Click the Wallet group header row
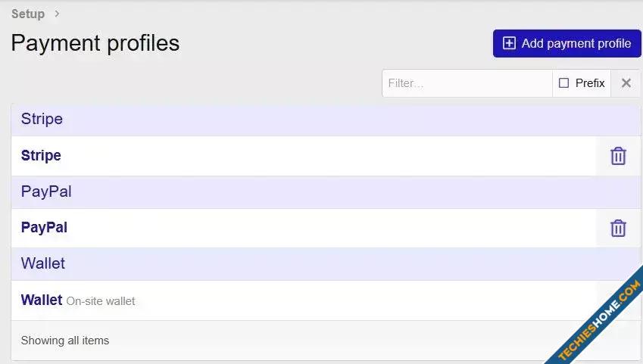The image size is (643, 364). (x=326, y=263)
